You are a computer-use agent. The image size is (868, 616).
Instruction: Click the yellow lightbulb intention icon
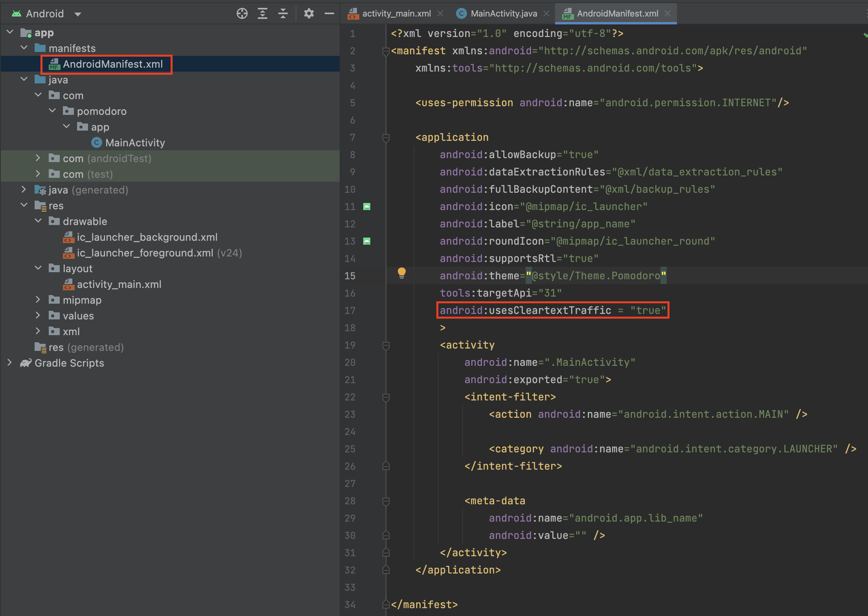click(401, 273)
